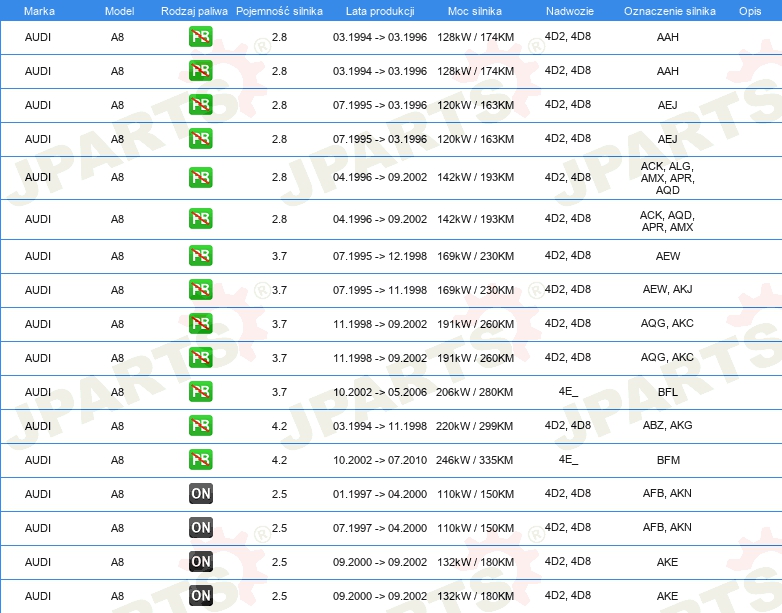Click petrol icon in row dated 07.1995 -> 12.1998
This screenshot has width=782, height=613.
200,255
